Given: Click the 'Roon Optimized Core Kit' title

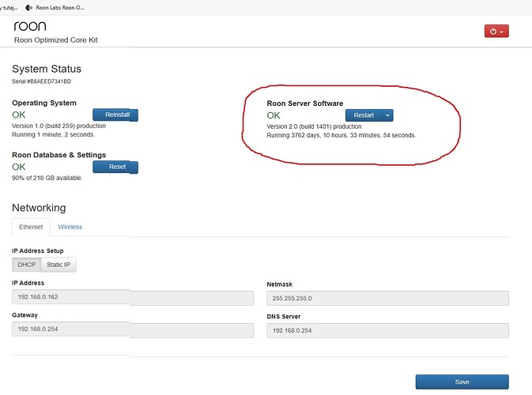Looking at the screenshot, I should pos(55,40).
